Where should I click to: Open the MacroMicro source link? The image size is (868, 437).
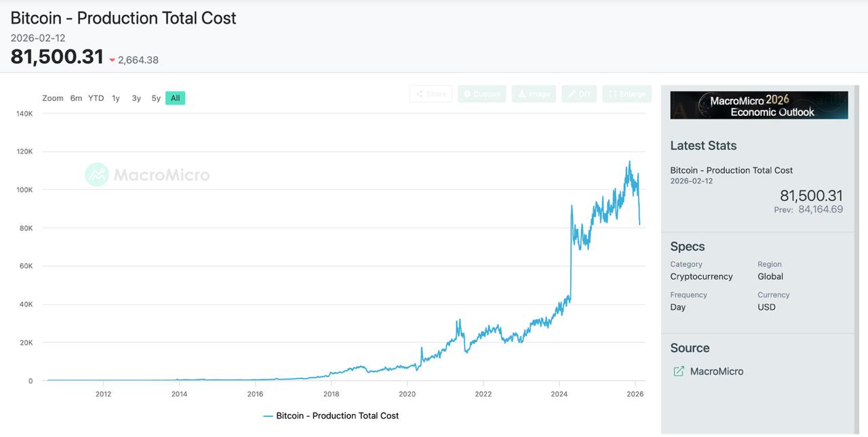tap(716, 371)
